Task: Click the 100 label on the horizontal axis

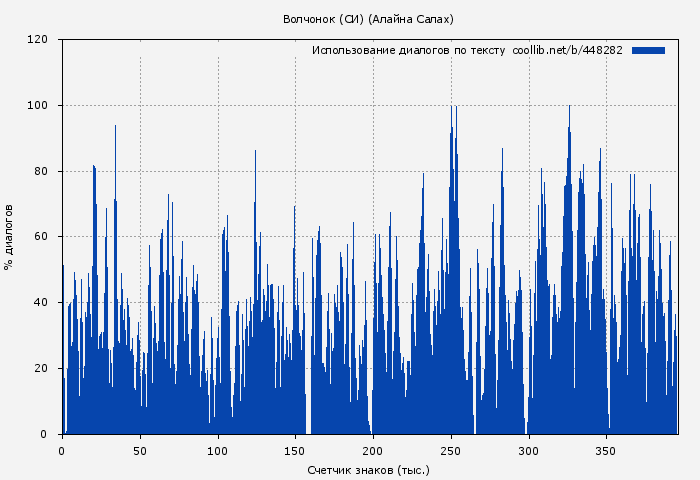Action: pyautogui.click(x=217, y=450)
